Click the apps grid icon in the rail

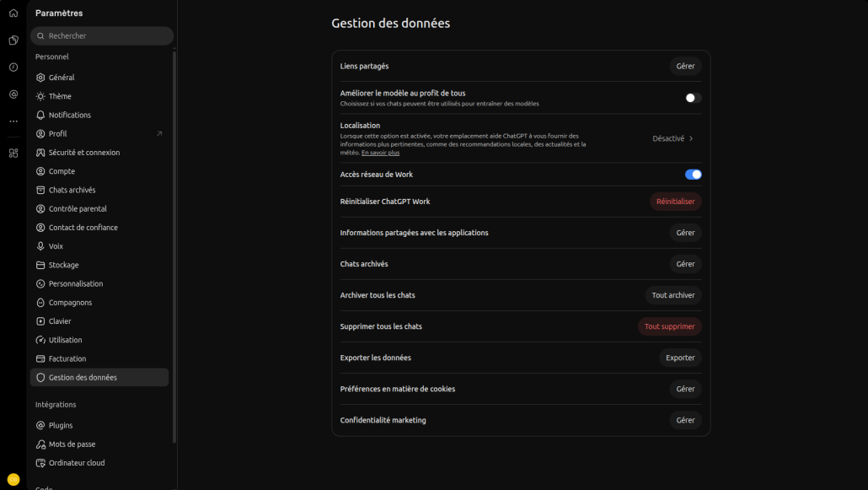click(13, 153)
